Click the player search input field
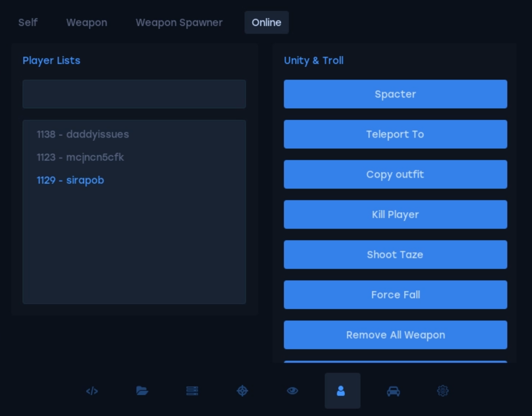This screenshot has height=416, width=532. (134, 94)
